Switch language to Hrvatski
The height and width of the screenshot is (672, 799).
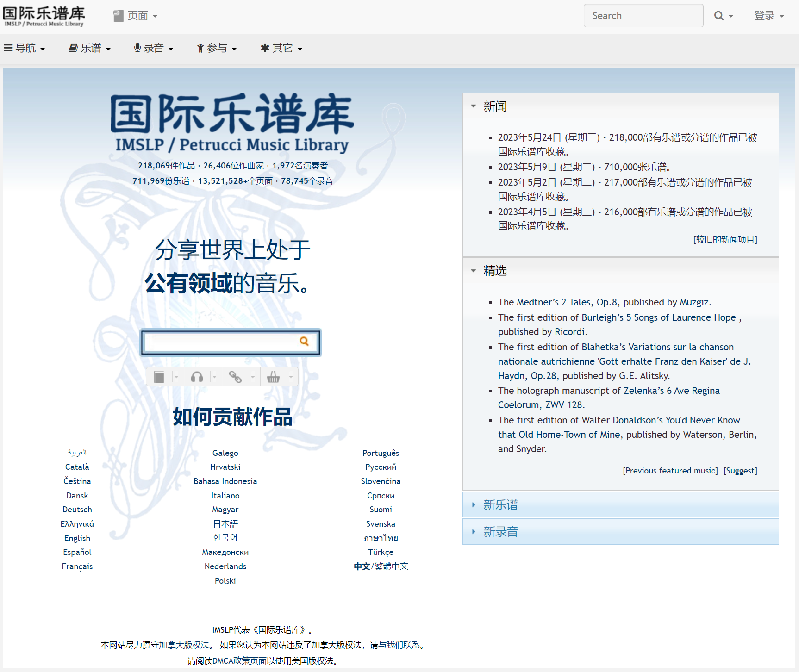tap(225, 467)
